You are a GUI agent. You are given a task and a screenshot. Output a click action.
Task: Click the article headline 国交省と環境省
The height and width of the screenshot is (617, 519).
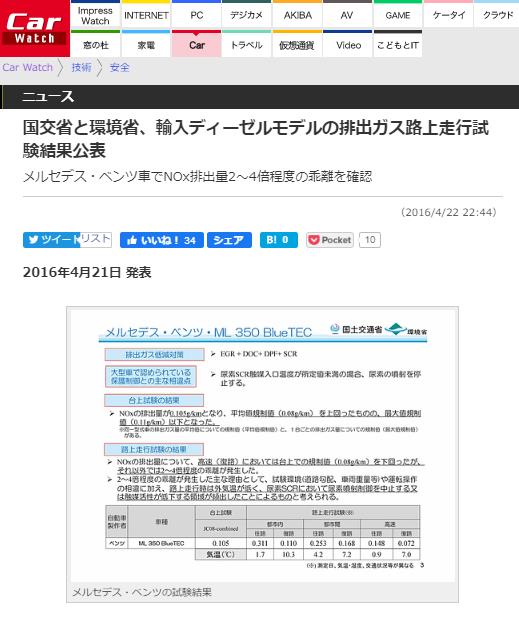[x=256, y=139]
